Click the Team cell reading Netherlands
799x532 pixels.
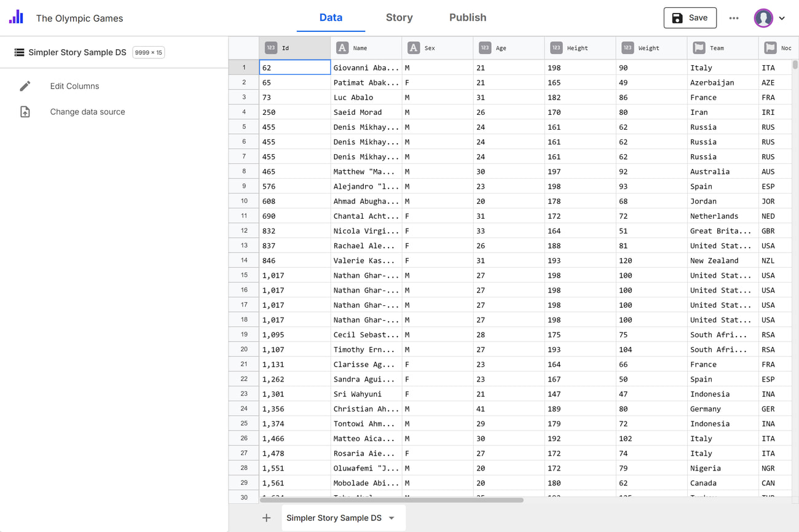pos(723,216)
